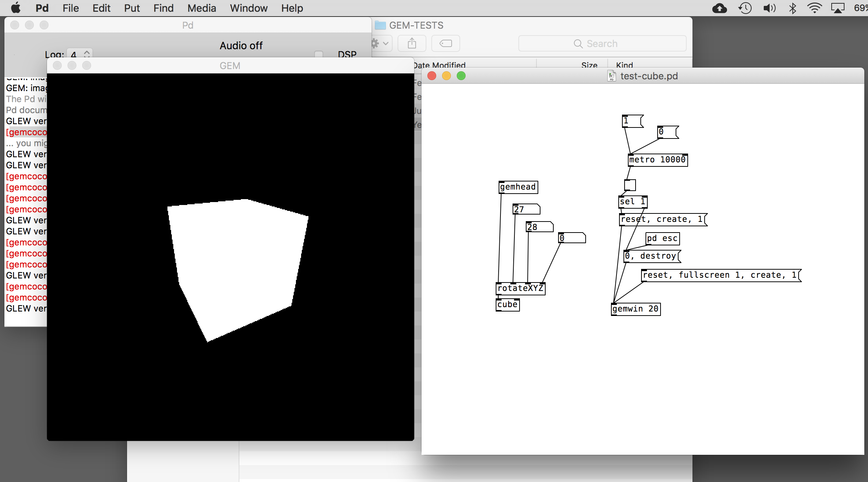Open the Edit menu

(101, 8)
